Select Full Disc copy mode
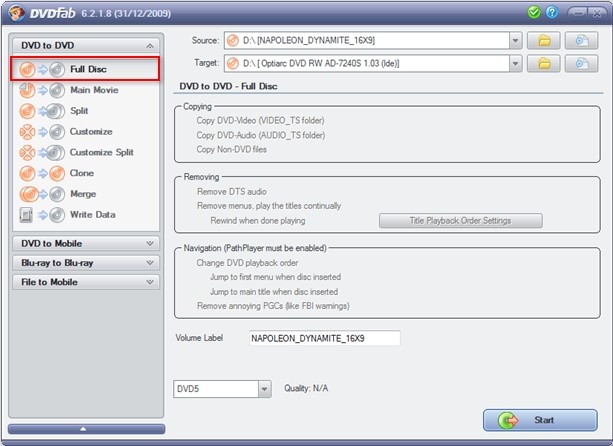Viewport: 613px width, 446px height. [x=85, y=69]
